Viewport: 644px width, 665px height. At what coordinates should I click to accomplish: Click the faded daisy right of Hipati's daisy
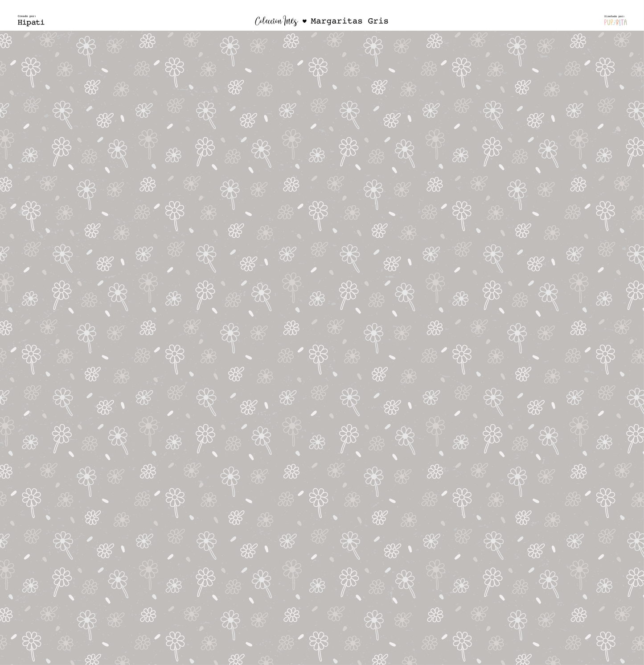coord(65,69)
